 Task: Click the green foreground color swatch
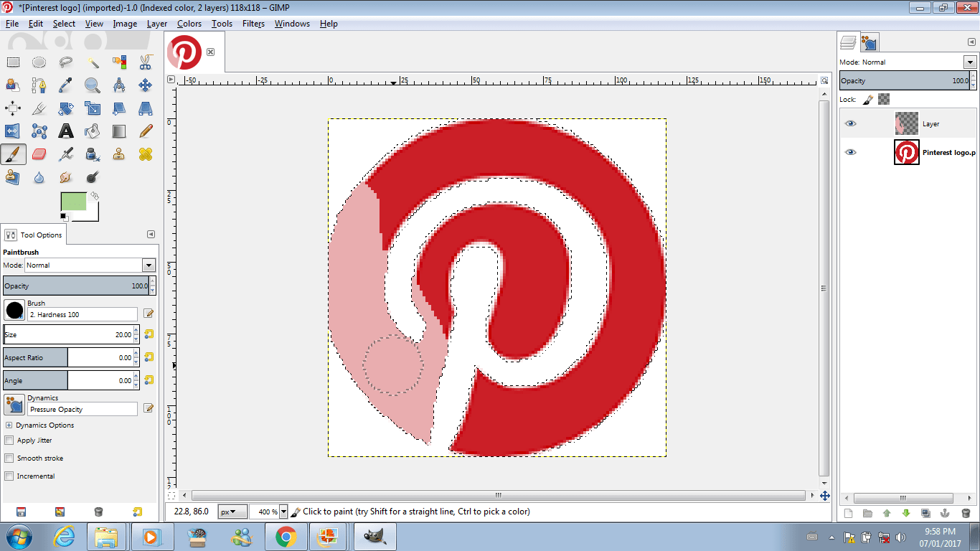73,201
